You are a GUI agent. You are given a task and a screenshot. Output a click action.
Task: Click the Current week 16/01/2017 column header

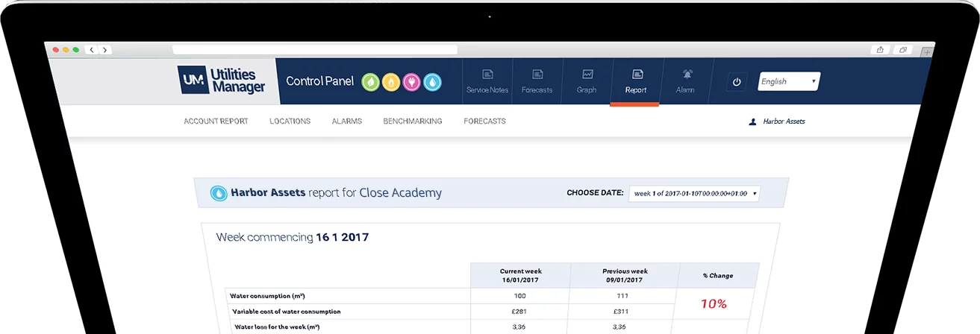click(520, 275)
